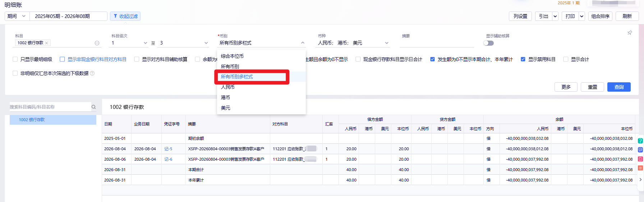Screen dimensions: 644x202
Task: Open voucher link 记-5
Action: (168, 149)
